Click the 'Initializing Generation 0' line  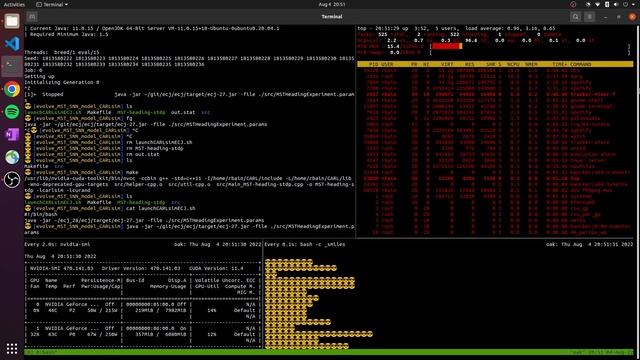[61, 82]
